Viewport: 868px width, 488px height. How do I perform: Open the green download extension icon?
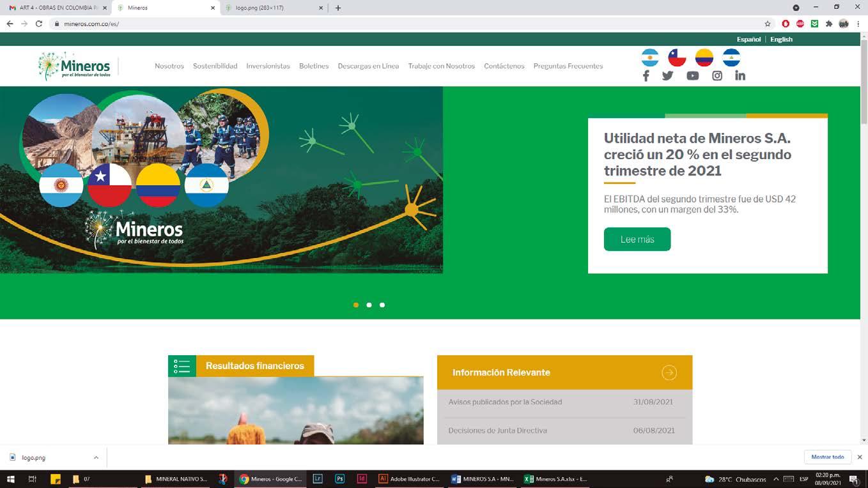[814, 24]
